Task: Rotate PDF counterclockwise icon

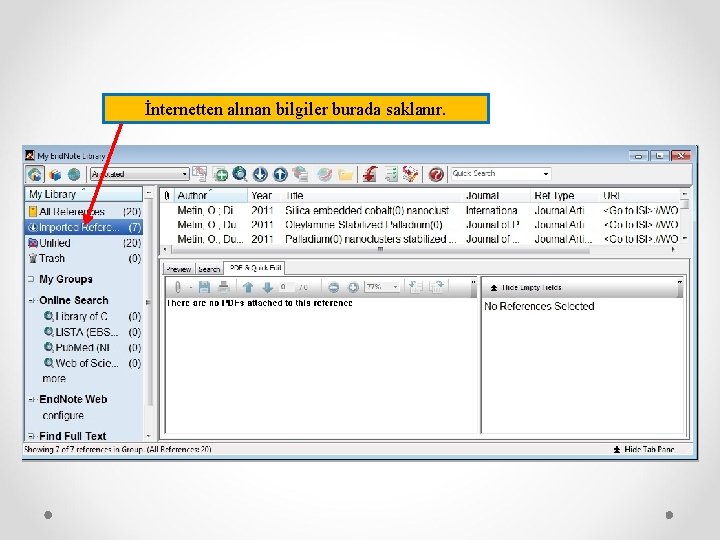Action: (x=416, y=287)
